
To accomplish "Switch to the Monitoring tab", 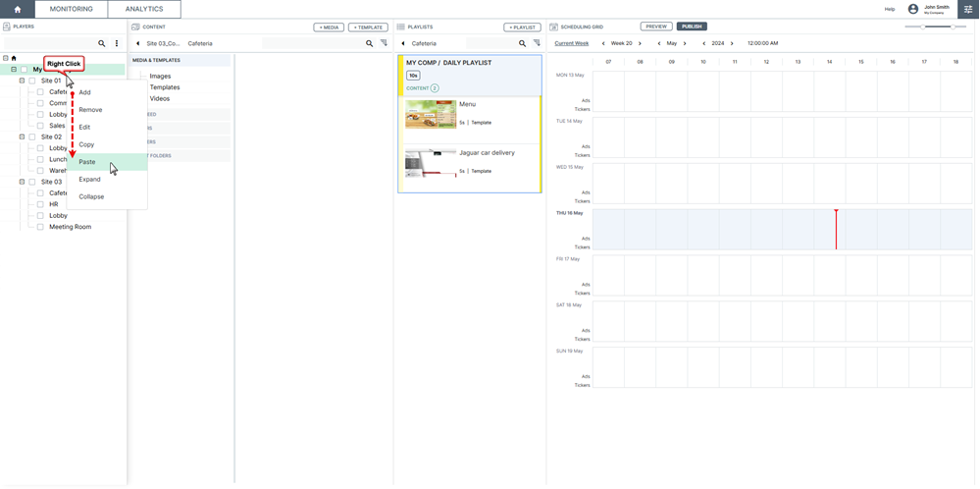I will (x=72, y=10).
